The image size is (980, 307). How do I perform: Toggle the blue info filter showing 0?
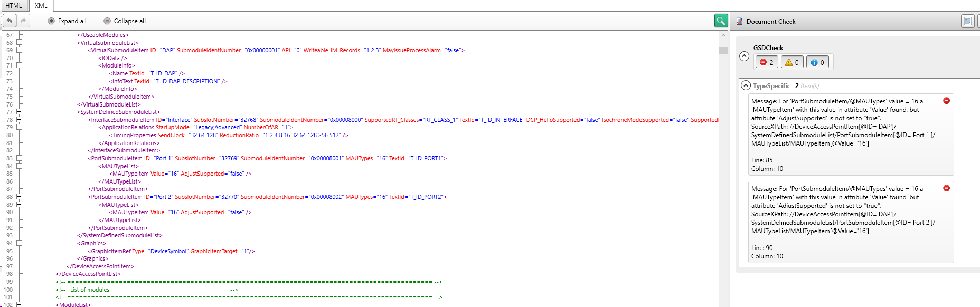(817, 62)
